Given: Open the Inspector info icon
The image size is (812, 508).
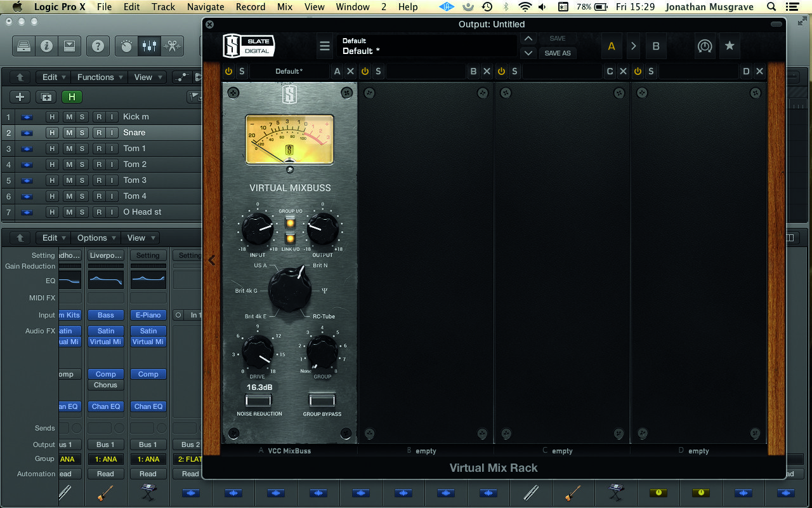Looking at the screenshot, I should pyautogui.click(x=46, y=46).
